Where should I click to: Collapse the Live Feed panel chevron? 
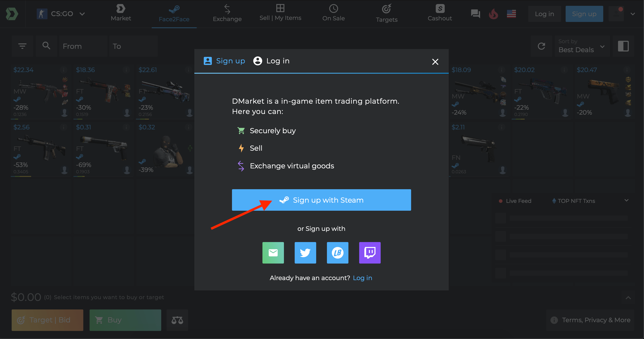pyautogui.click(x=627, y=200)
